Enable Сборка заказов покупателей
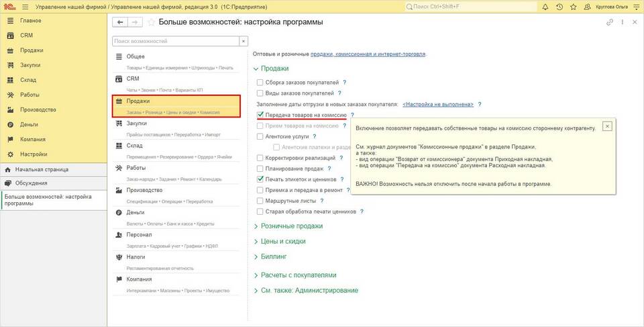644x327 pixels. [x=260, y=83]
